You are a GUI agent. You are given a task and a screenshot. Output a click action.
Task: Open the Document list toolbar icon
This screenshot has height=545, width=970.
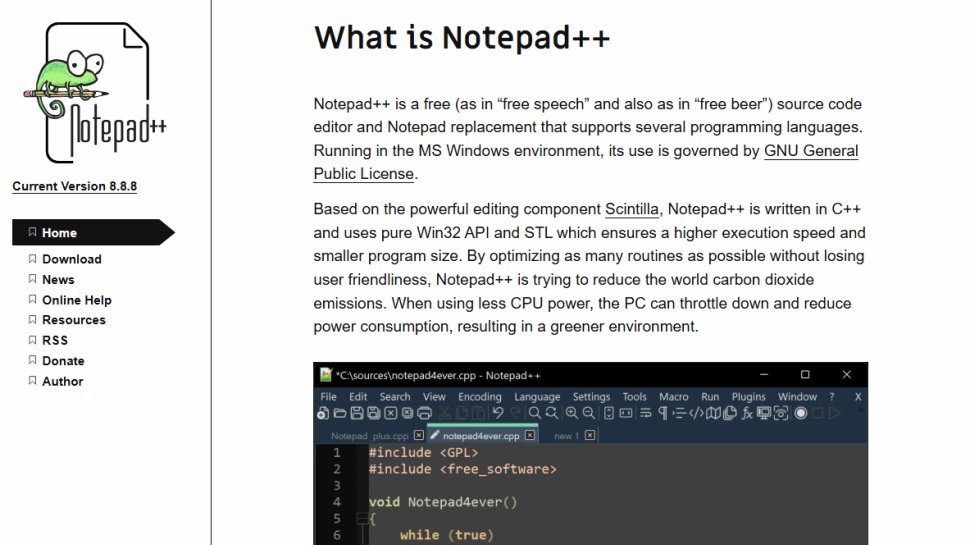tap(730, 413)
